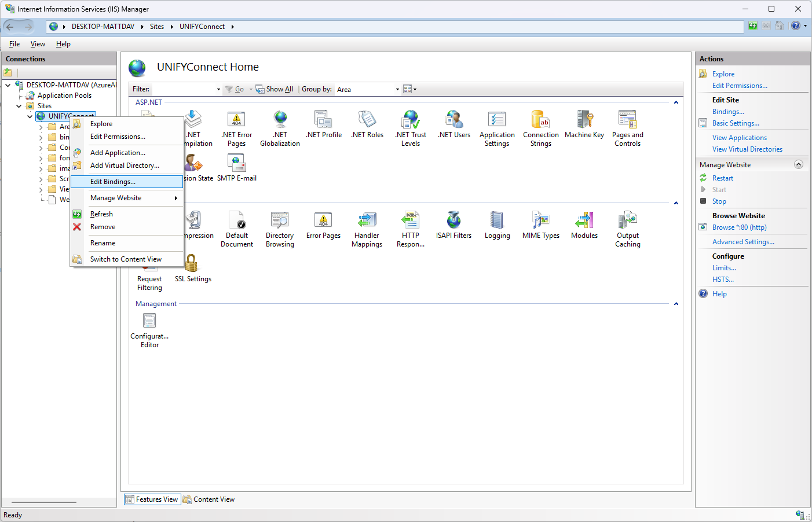Image resolution: width=812 pixels, height=522 pixels.
Task: Open the view mode dropdown
Action: 410,89
